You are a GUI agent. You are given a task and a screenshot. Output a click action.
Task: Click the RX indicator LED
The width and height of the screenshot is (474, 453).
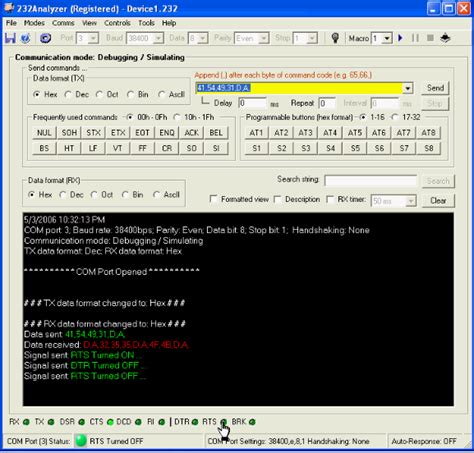(26, 422)
